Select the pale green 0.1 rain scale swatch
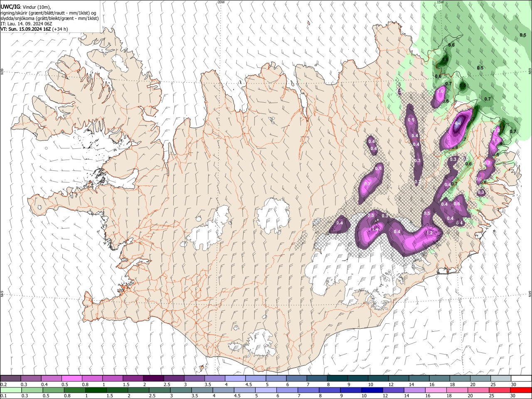 click(11, 390)
